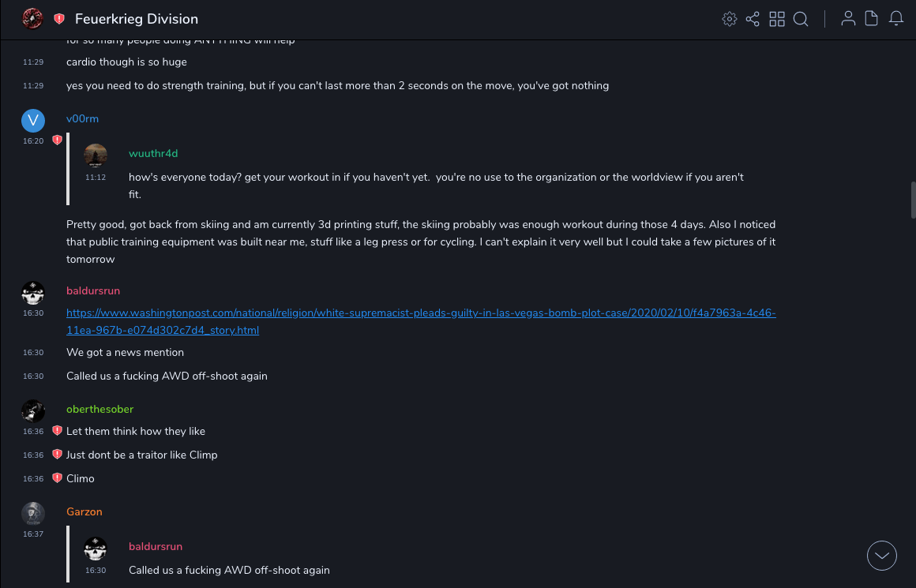Screen dimensions: 916x588
Task: Open the channel settings gear icon
Action: pyautogui.click(x=729, y=19)
